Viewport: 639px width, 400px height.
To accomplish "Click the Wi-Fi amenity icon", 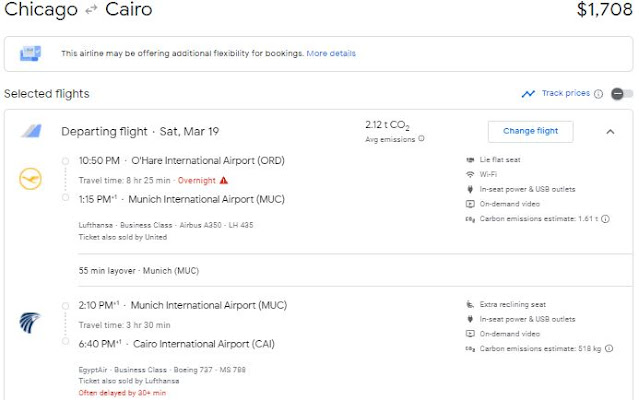I will coord(470,174).
